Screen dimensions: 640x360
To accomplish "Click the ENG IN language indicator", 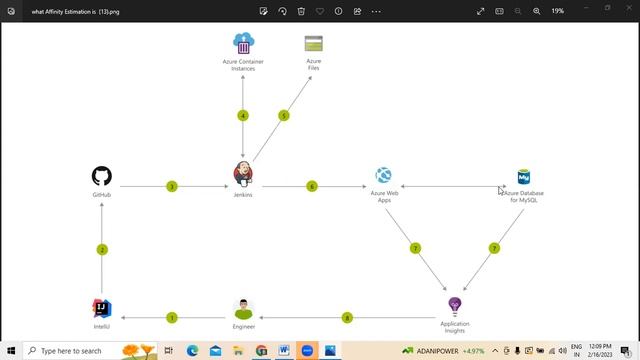I will point(576,351).
